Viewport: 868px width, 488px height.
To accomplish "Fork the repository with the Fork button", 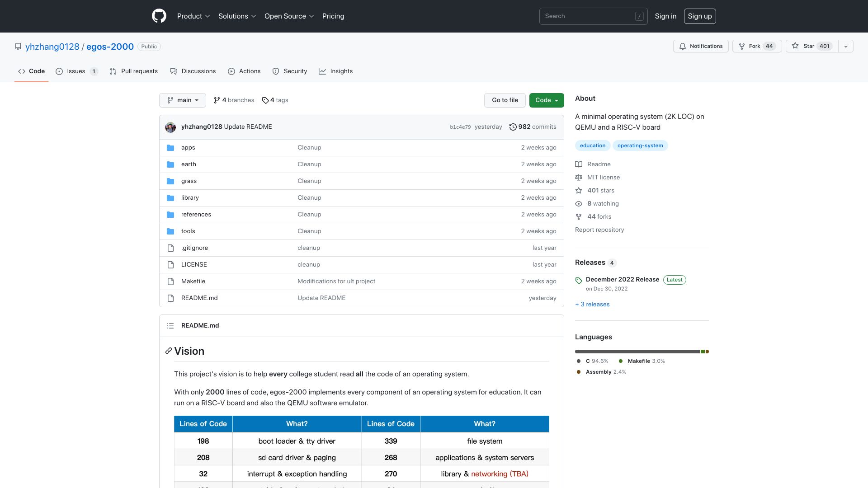I will click(x=757, y=46).
